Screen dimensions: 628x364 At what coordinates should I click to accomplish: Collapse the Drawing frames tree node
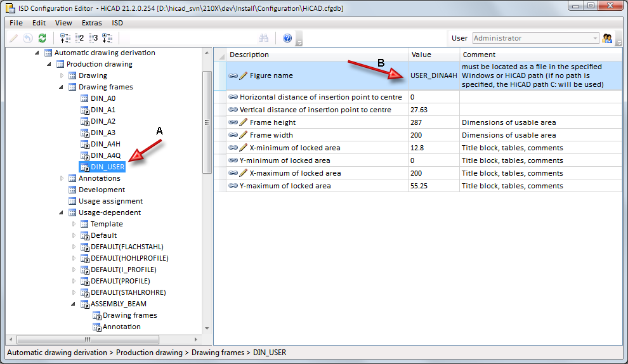[62, 87]
